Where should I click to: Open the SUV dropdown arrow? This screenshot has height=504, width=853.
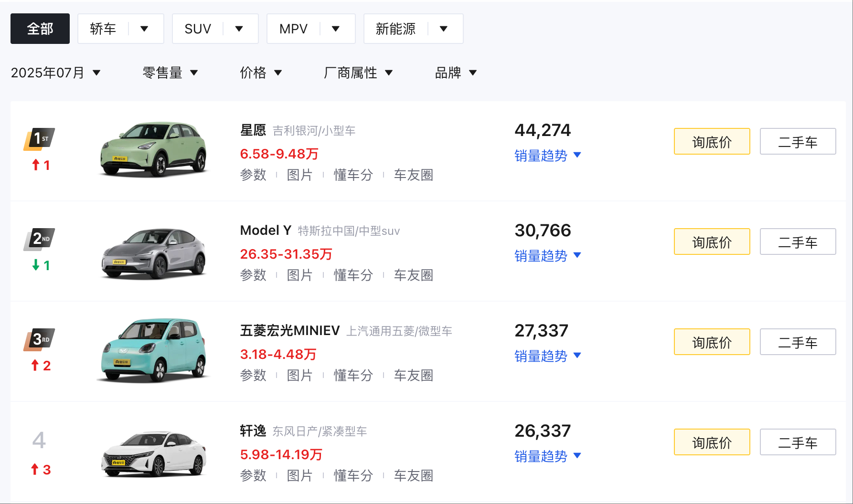pyautogui.click(x=239, y=29)
